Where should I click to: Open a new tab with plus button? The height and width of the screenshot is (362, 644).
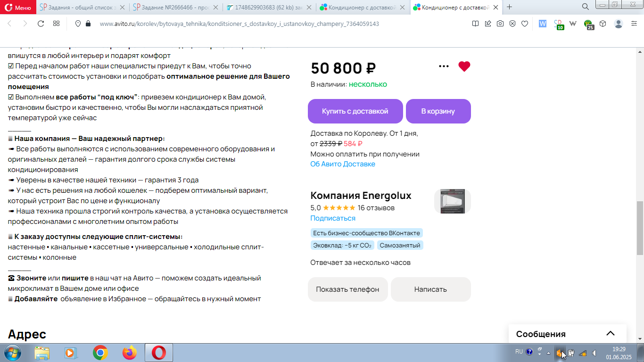click(509, 7)
